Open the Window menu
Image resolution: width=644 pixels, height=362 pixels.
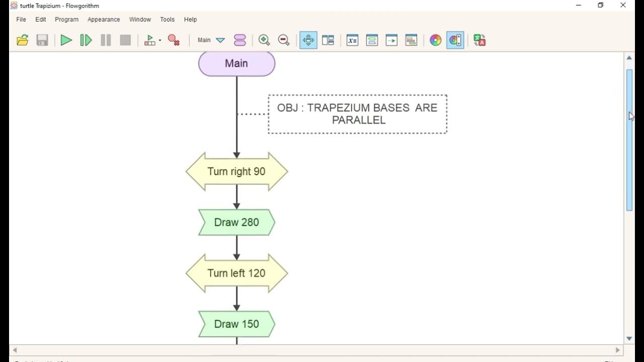tap(140, 19)
